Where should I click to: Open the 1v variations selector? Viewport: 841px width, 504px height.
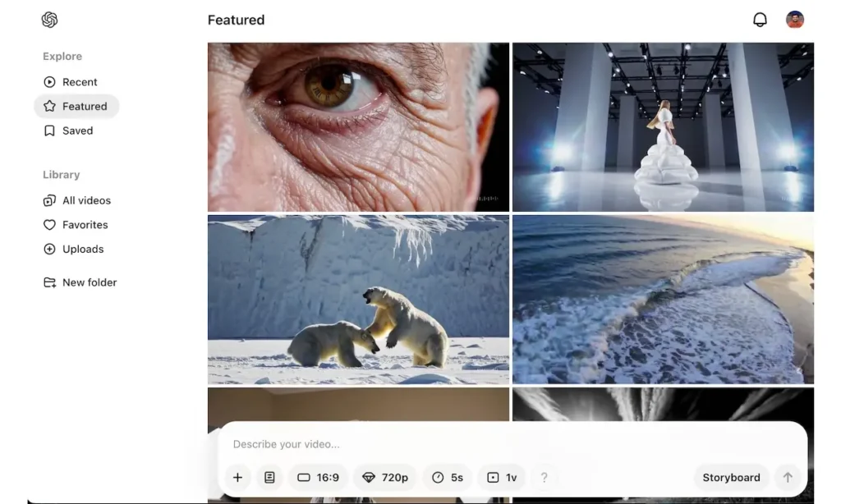501,477
